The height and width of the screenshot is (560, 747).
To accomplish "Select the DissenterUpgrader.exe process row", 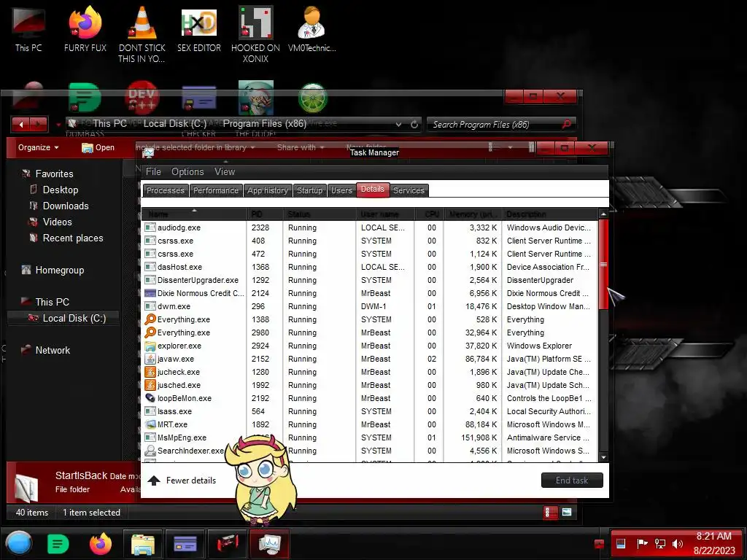I will [370, 281].
